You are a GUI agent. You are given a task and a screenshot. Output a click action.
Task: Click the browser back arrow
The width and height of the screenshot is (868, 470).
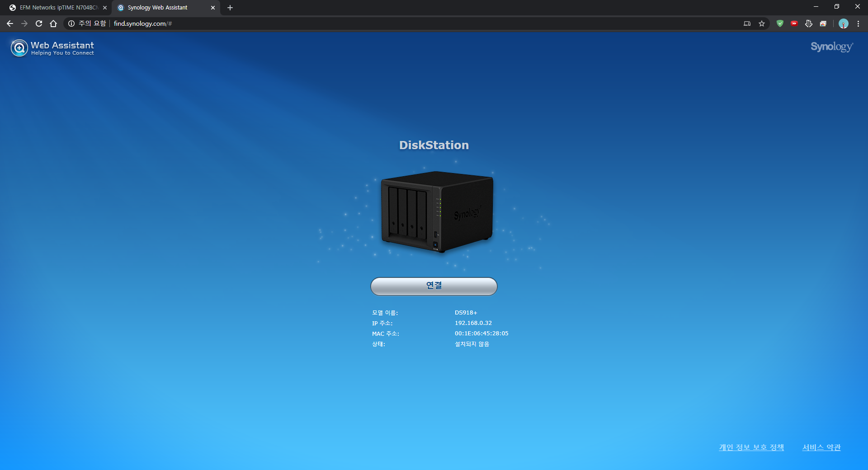pyautogui.click(x=10, y=23)
